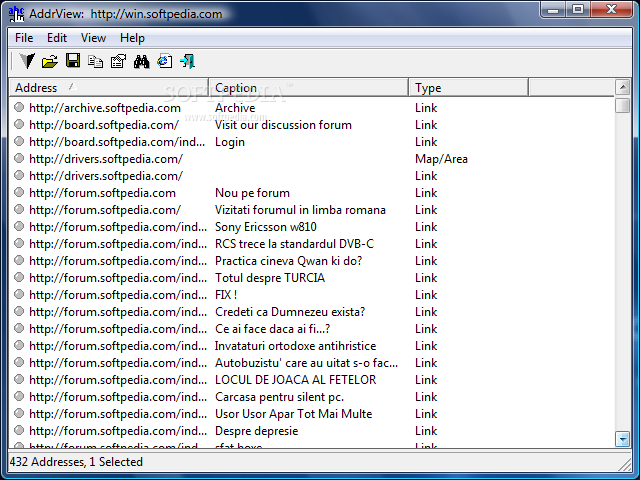Click the circle icon of the Sony Ericsson w810 row
Viewport: 640px width, 480px height.
[x=19, y=226]
